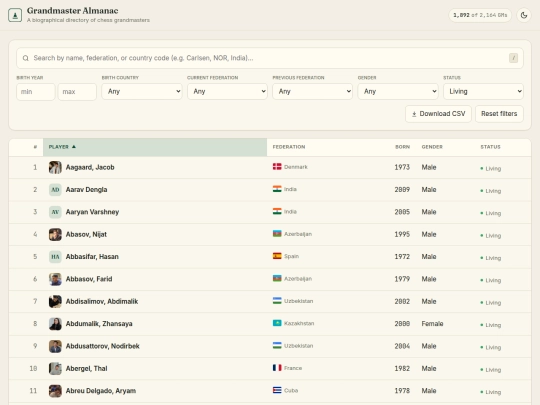Click the Uzbekistan flag in Abdusattorov's row
The image size is (540, 405).
coord(277,346)
